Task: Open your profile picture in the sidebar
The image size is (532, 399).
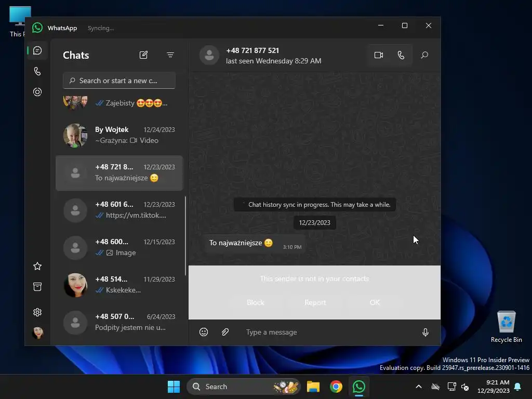Action: click(x=37, y=333)
